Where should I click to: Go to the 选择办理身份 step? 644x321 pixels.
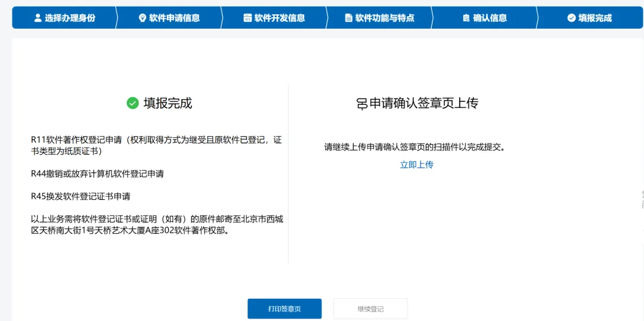pyautogui.click(x=64, y=18)
